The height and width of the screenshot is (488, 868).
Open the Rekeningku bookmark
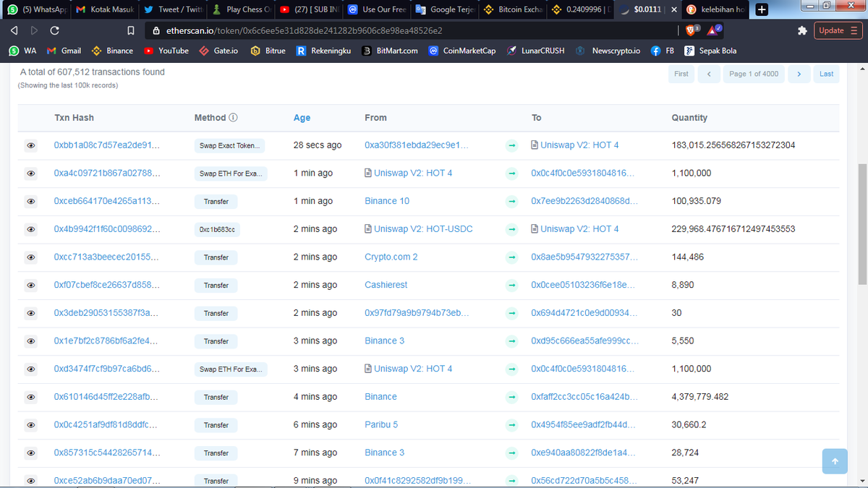[x=323, y=51]
